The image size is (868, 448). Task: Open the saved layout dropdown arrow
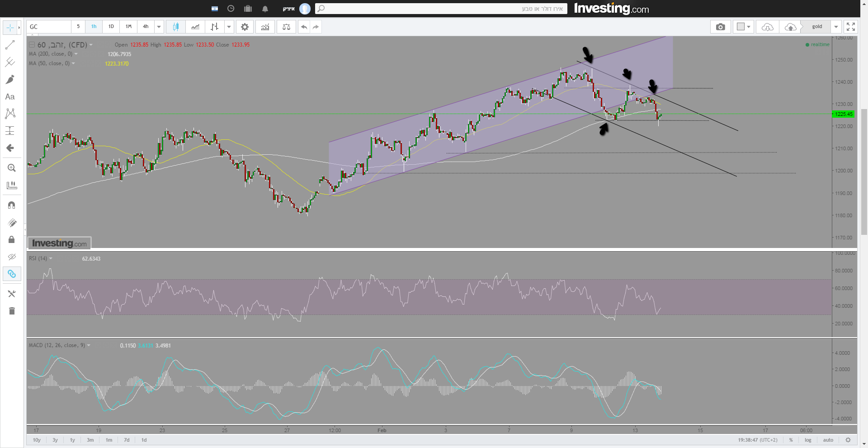[x=836, y=27]
